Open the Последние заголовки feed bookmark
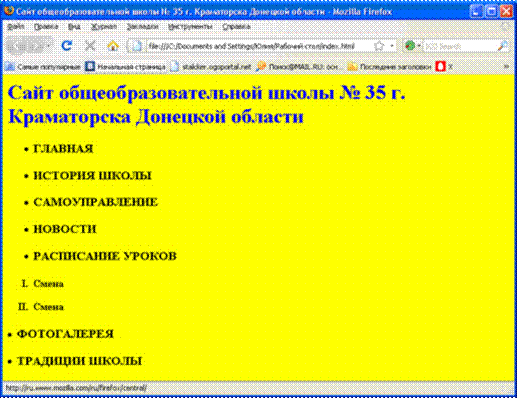This screenshot has width=517, height=398. coord(389,67)
